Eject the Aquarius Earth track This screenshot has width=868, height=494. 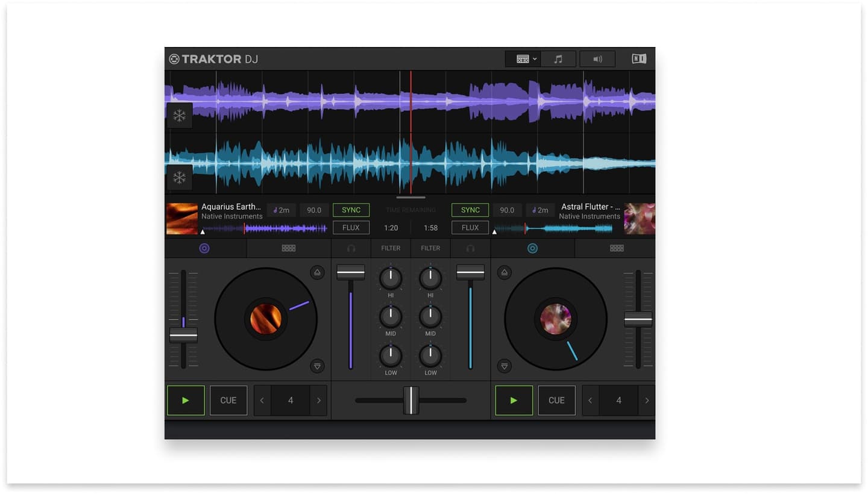[317, 272]
